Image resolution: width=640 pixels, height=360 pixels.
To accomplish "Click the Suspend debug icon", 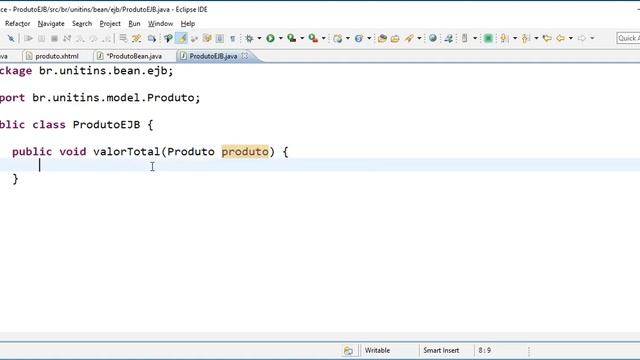I will [41, 38].
